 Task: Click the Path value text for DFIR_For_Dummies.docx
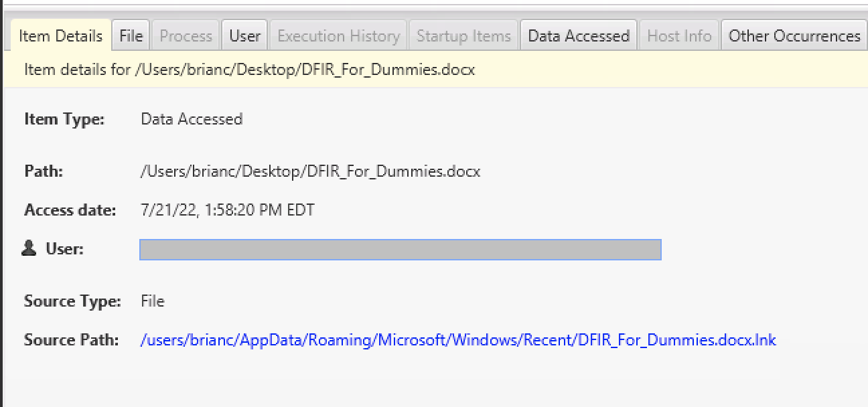(309, 171)
